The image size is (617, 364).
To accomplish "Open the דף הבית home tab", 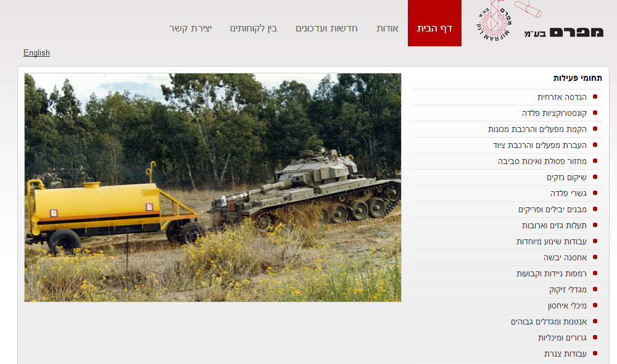I will (434, 28).
